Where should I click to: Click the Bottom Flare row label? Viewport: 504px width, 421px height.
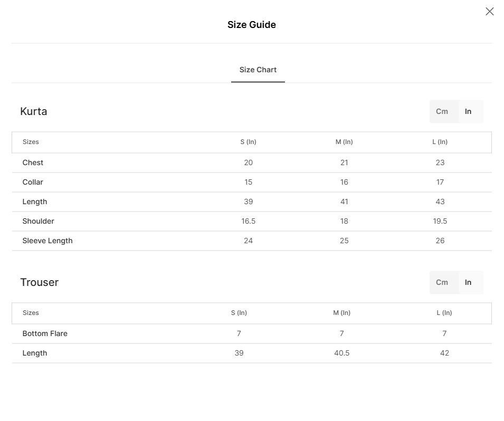tap(45, 333)
